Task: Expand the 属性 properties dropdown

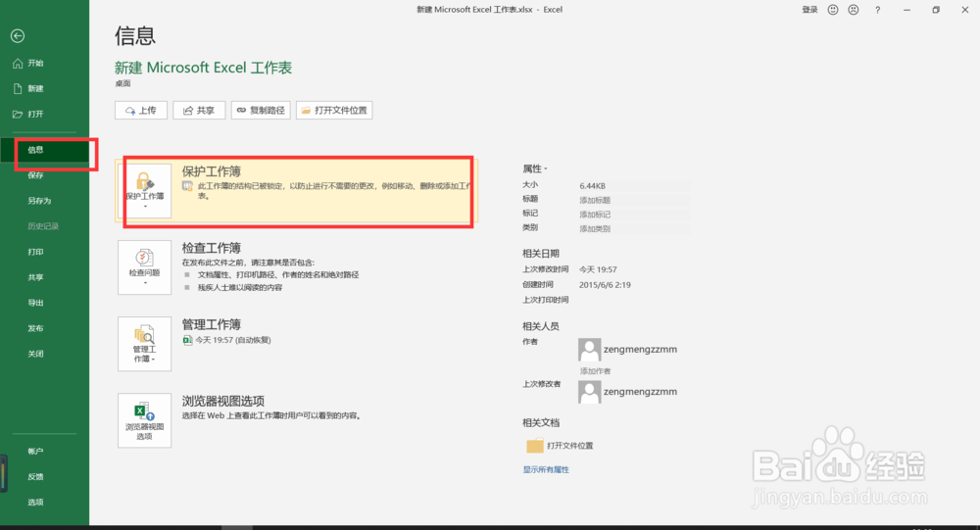Action: (x=535, y=169)
